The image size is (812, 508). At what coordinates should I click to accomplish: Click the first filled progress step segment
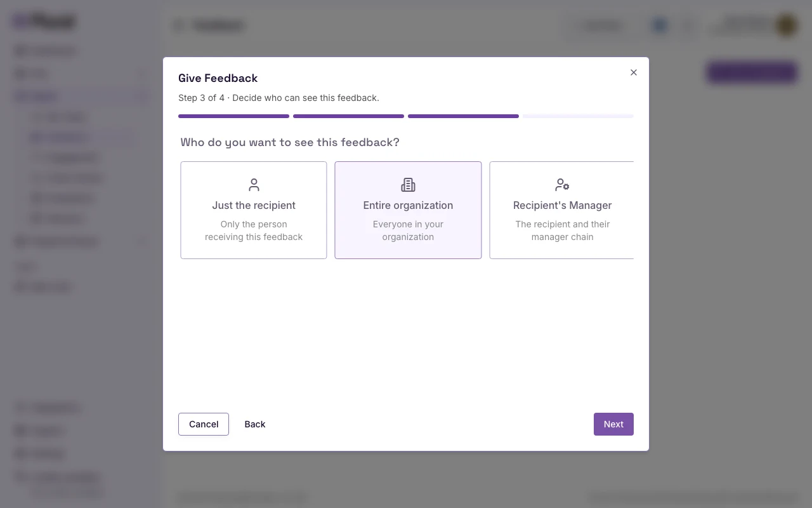[x=233, y=116]
